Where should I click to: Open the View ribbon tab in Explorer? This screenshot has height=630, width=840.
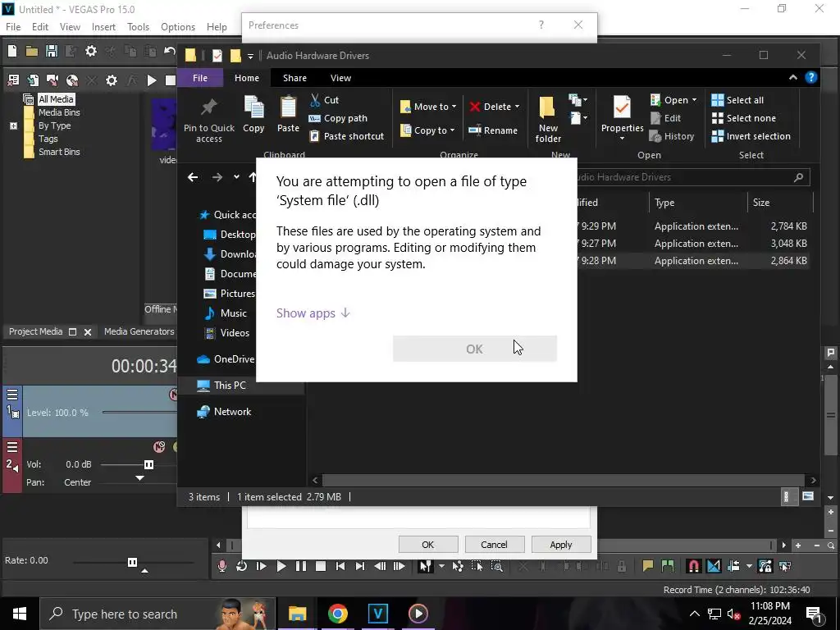340,78
